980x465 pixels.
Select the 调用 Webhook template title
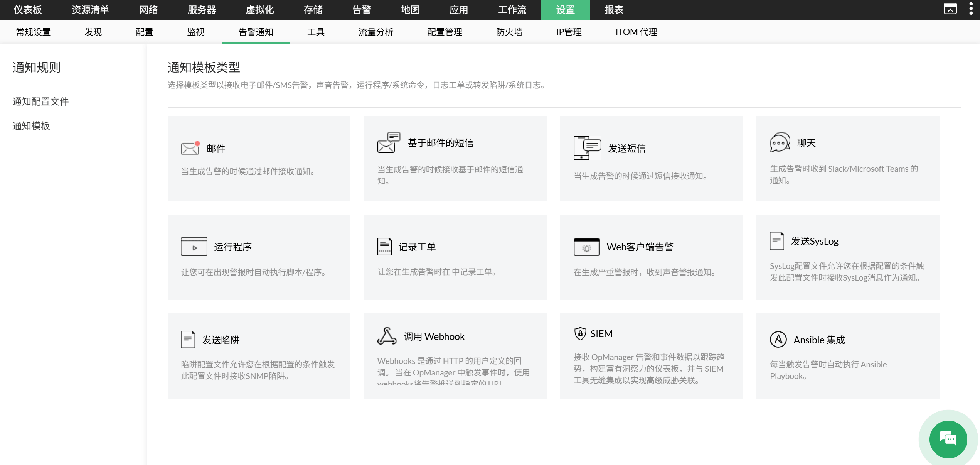[x=434, y=336]
